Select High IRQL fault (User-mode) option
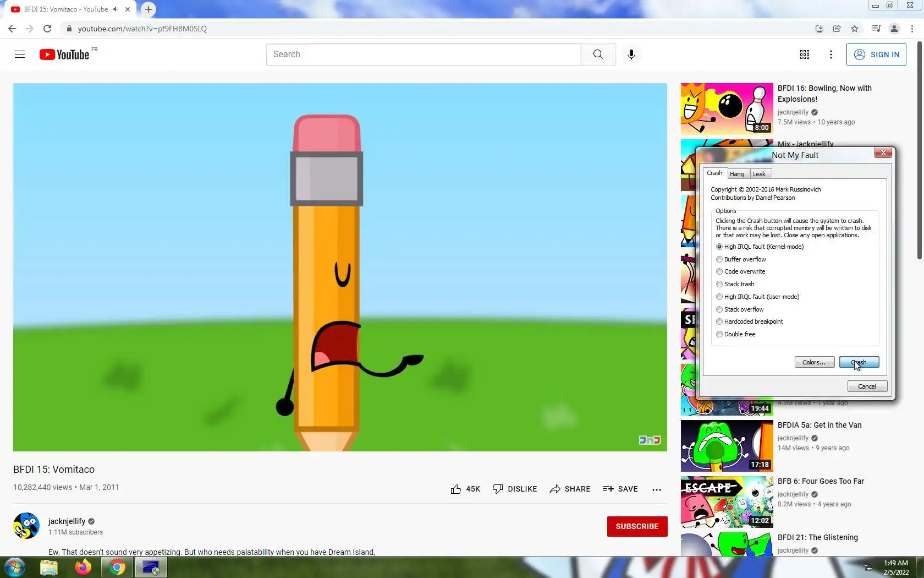This screenshot has width=924, height=578. coord(757,297)
